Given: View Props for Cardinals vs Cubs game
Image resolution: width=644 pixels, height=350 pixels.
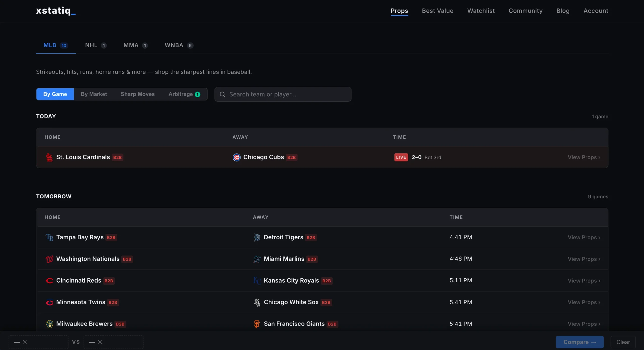Looking at the screenshot, I should tap(584, 157).
